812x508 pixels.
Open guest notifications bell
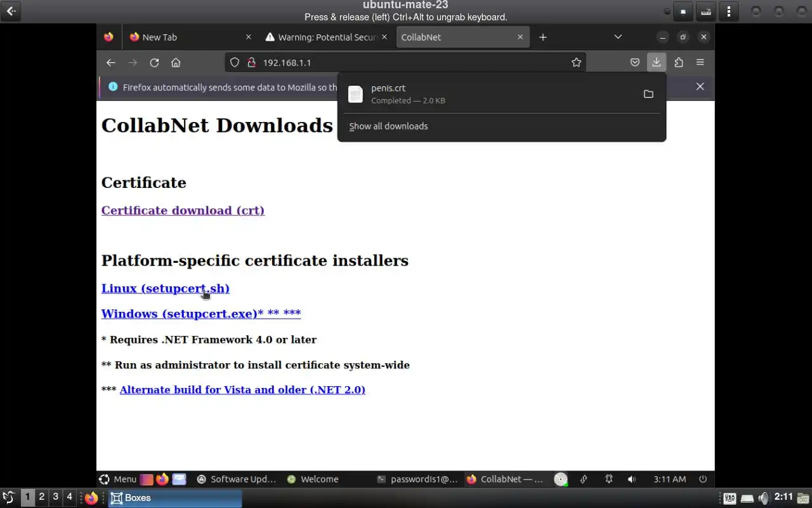pyautogui.click(x=608, y=479)
